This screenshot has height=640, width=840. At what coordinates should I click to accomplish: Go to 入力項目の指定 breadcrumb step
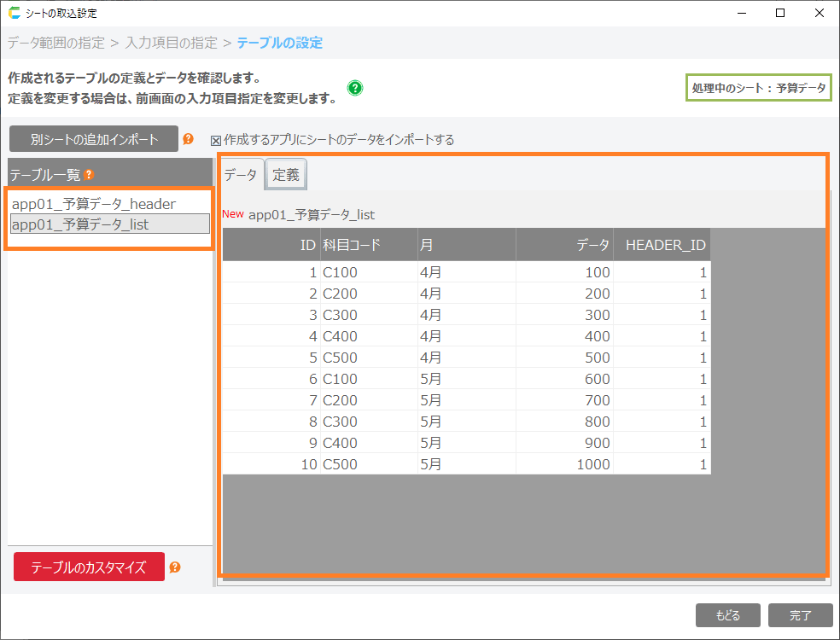coord(171,43)
